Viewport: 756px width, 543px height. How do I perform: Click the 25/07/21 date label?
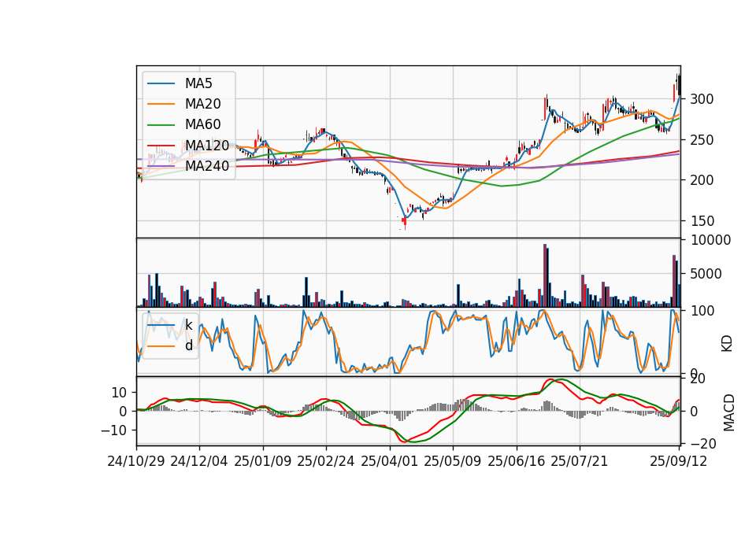click(579, 461)
